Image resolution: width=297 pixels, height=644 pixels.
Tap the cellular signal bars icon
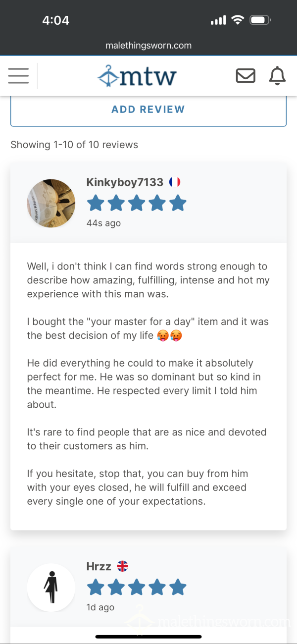[x=218, y=20]
